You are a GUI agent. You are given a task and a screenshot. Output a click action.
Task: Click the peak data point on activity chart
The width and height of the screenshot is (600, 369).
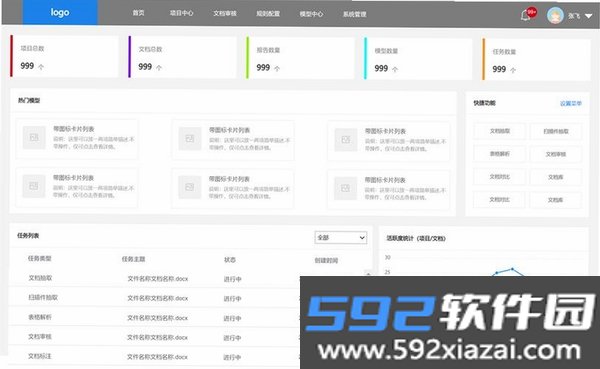(x=512, y=269)
